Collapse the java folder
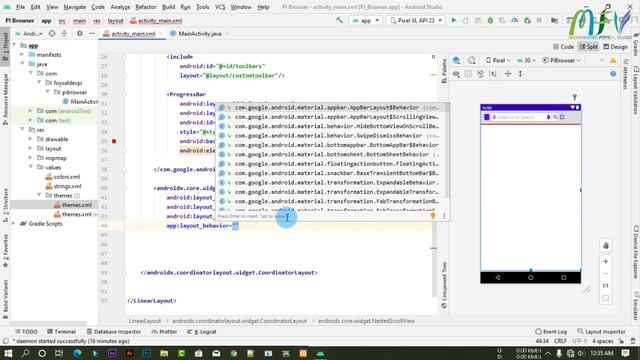The height and width of the screenshot is (360, 640). point(22,64)
